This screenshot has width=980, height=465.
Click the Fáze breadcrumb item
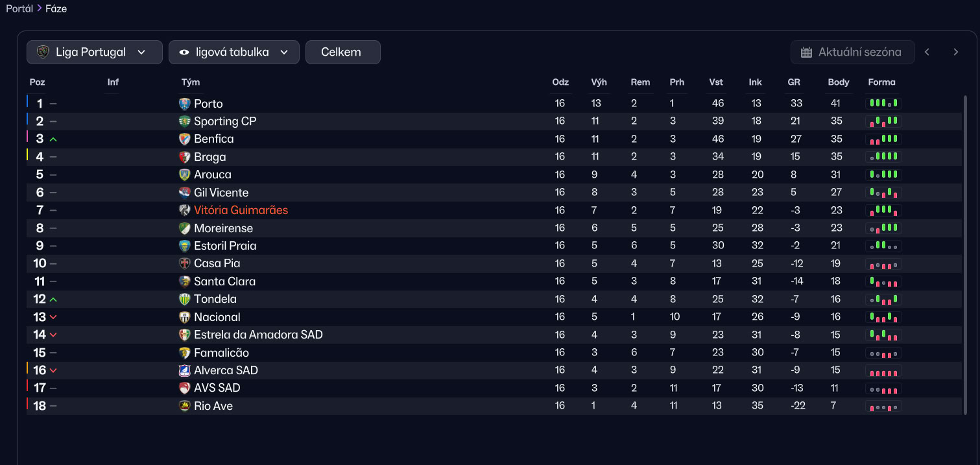point(56,8)
